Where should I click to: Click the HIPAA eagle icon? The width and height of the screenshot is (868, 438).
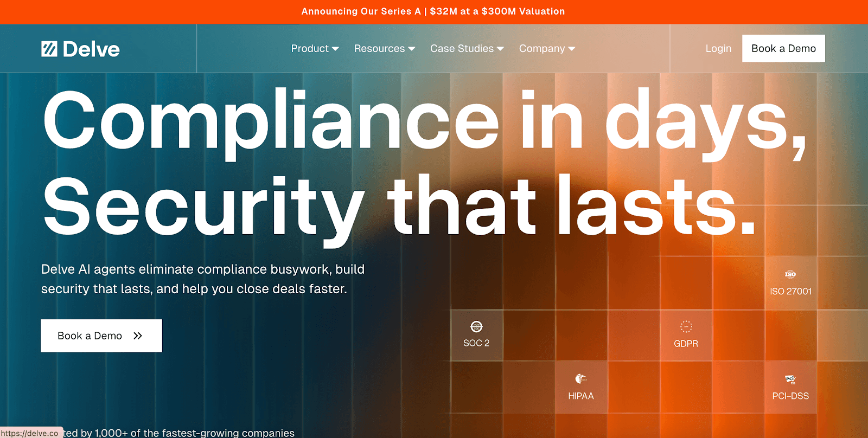coord(580,378)
